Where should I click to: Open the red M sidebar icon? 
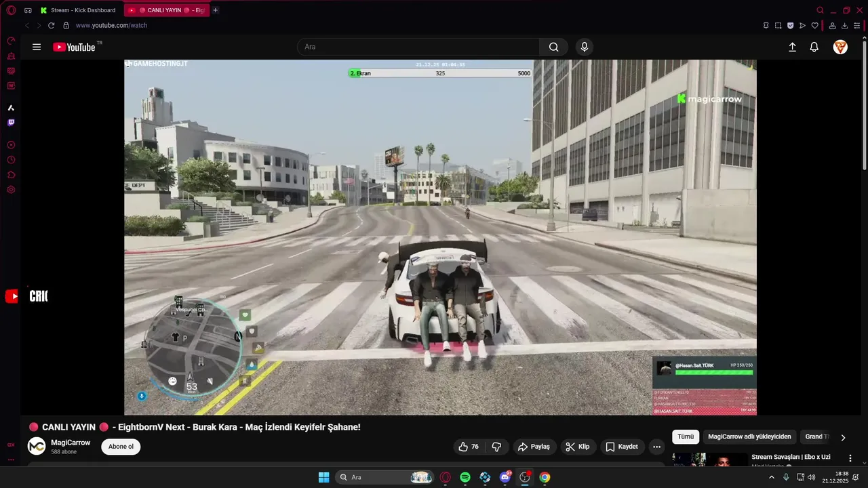(x=11, y=86)
